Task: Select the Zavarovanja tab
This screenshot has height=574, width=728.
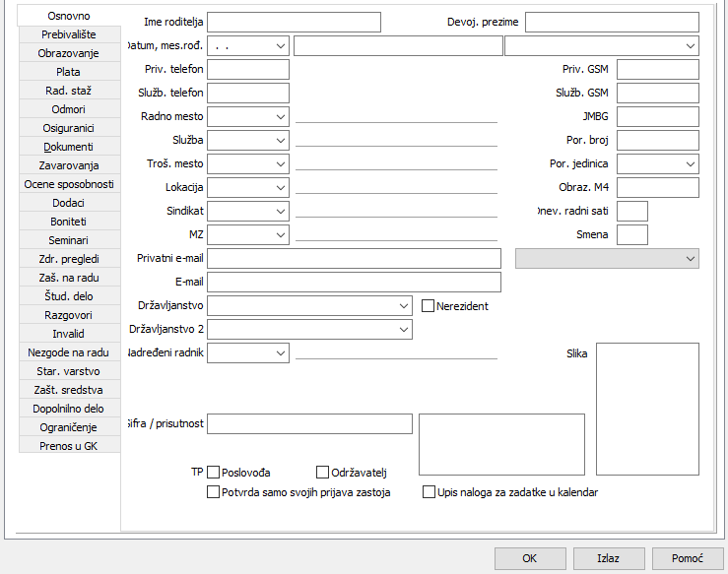Action: click(68, 165)
